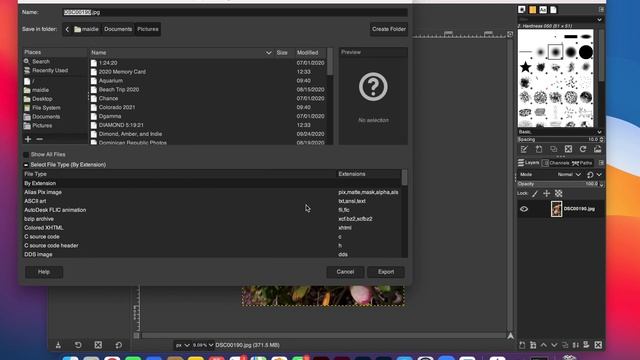Screen dimensions: 640x360
Task: Open the Fonts tab in the dock
Action: pos(543,10)
